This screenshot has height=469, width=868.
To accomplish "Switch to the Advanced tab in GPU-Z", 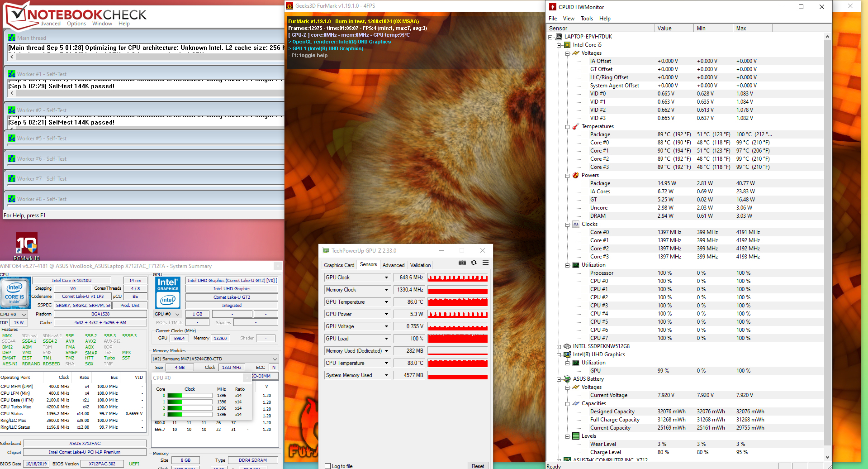I will coord(394,265).
